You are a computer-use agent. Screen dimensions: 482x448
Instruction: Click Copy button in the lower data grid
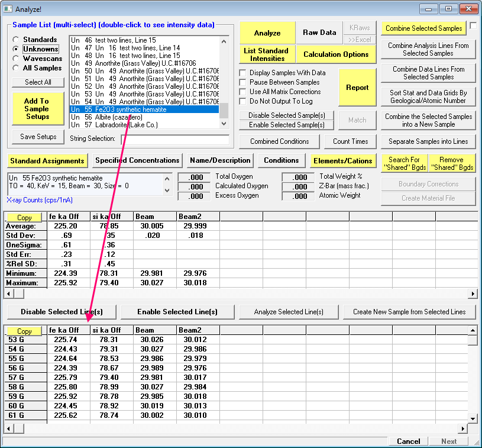(24, 331)
